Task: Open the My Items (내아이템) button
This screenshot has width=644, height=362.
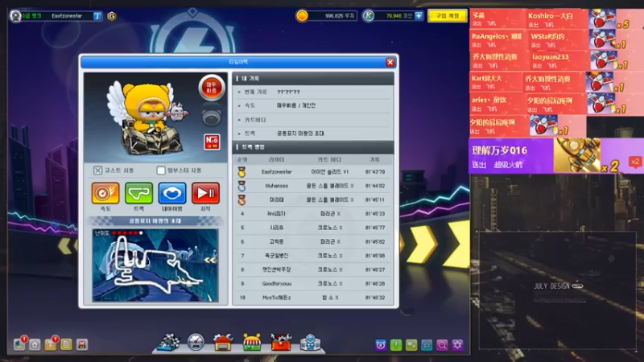Action: [172, 193]
